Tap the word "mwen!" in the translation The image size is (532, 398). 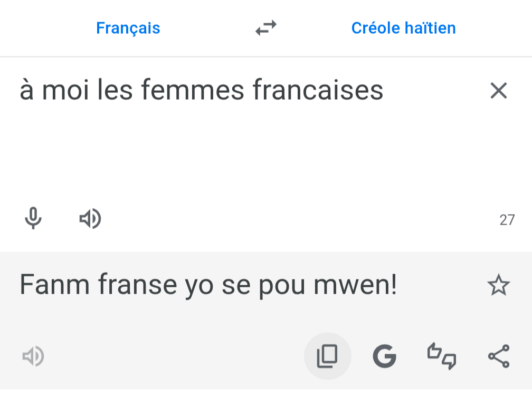(x=355, y=285)
